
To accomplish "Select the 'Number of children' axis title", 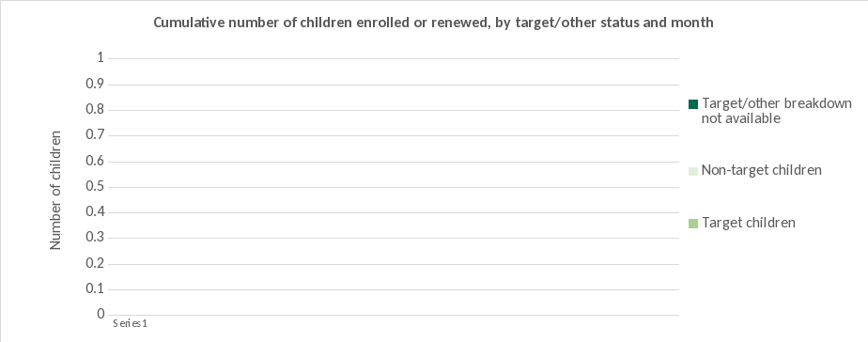I will (55, 190).
